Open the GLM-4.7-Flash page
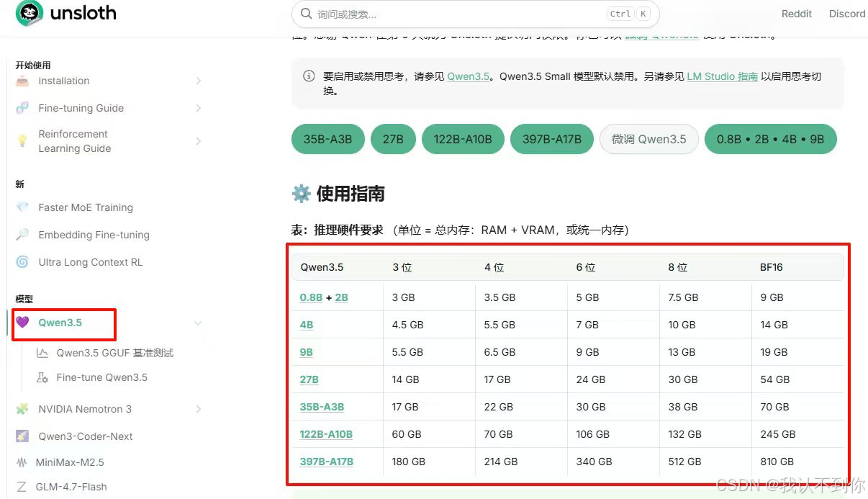This screenshot has width=868, height=499. tap(71, 487)
